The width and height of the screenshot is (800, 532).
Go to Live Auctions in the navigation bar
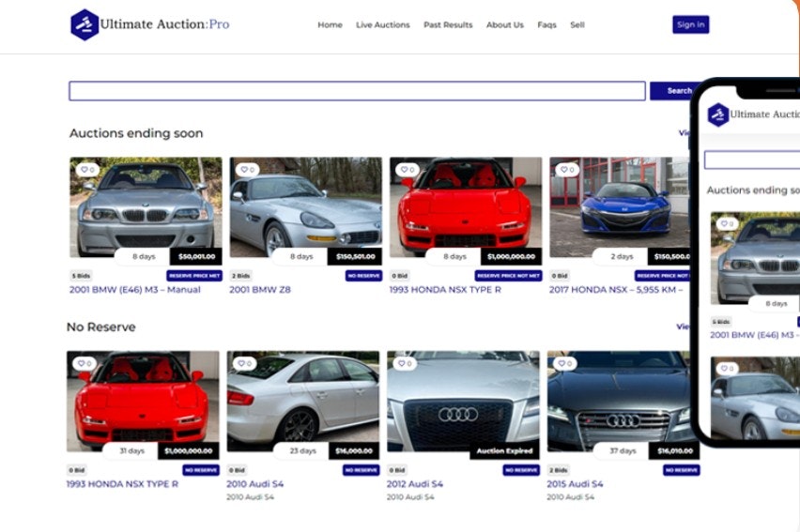tap(383, 25)
